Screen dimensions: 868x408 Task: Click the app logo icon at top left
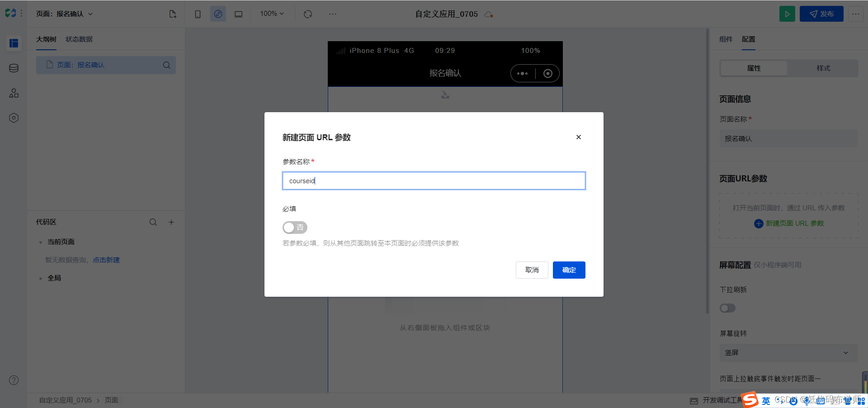(10, 14)
